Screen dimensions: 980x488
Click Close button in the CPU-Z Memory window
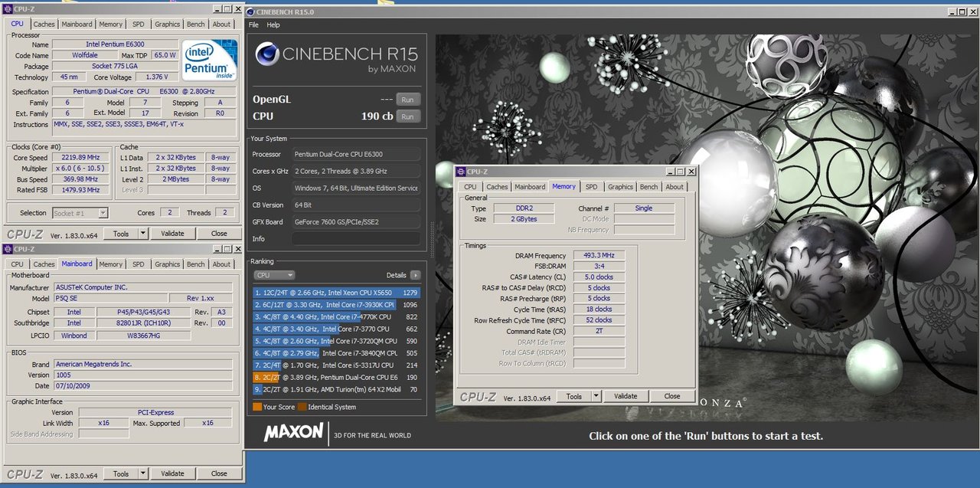click(672, 397)
